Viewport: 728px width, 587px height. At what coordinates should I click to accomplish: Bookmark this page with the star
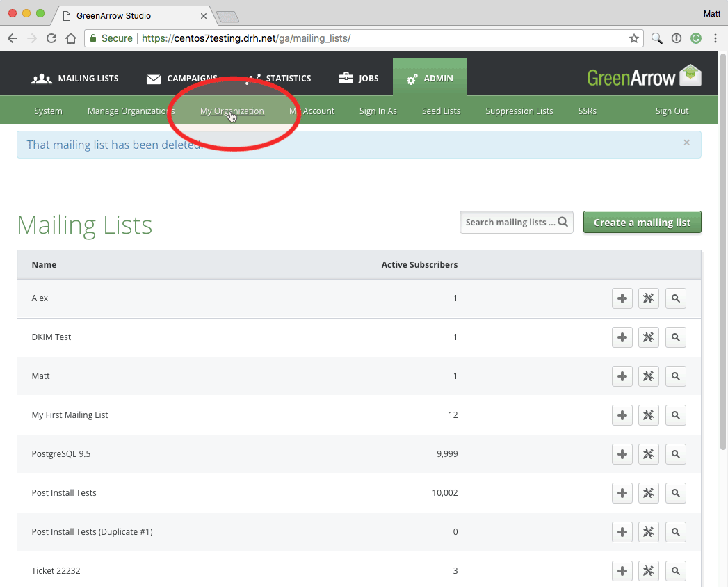pyautogui.click(x=633, y=38)
